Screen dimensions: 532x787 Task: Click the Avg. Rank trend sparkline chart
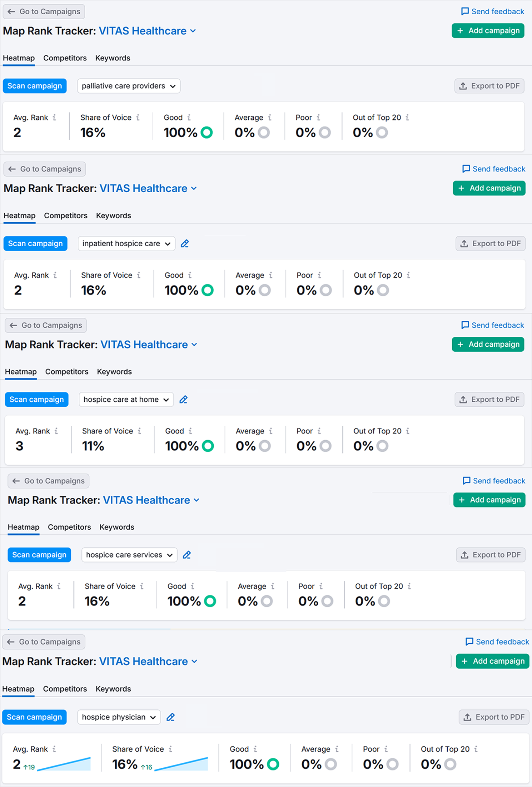click(x=64, y=764)
